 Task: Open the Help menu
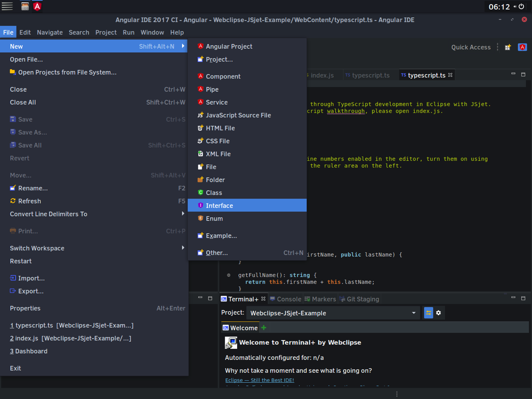pyautogui.click(x=177, y=32)
